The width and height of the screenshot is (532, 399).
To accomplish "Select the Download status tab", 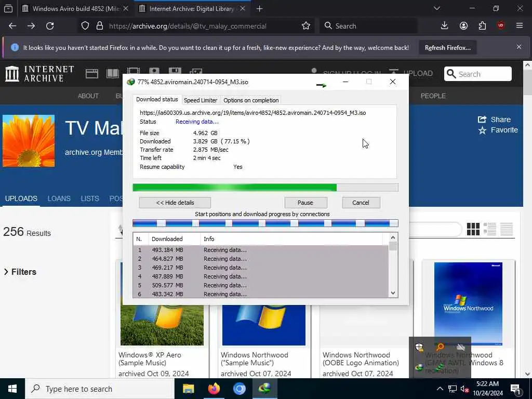I will pos(157,99).
